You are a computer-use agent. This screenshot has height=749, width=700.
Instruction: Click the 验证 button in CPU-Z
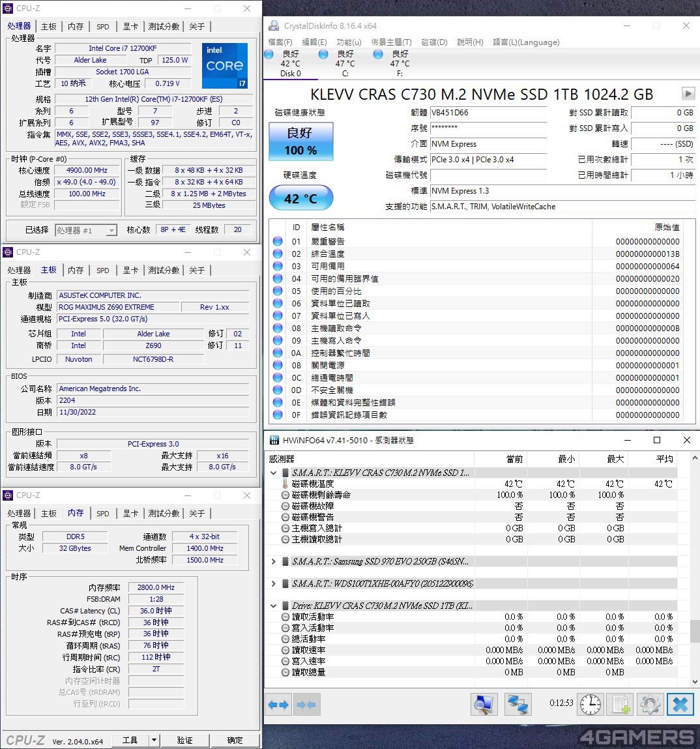(185, 740)
